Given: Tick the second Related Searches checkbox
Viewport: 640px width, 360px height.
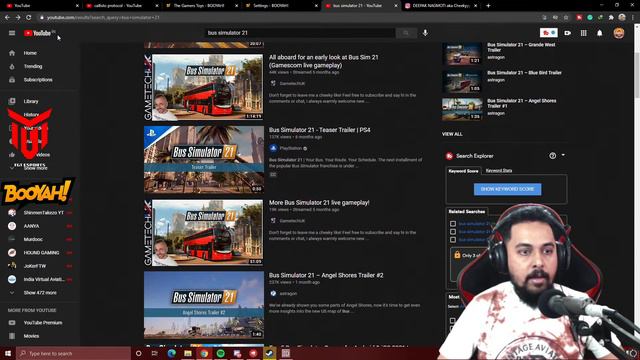Looking at the screenshot, I should tap(453, 231).
